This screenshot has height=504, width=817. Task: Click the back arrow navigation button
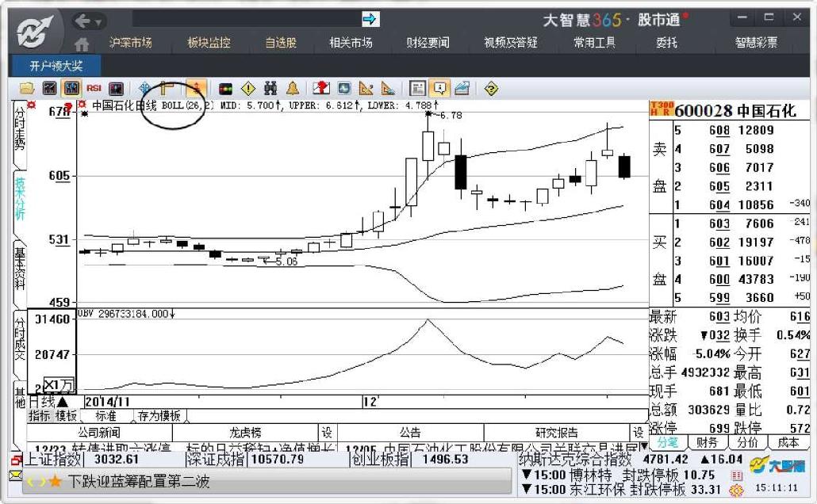82,21
